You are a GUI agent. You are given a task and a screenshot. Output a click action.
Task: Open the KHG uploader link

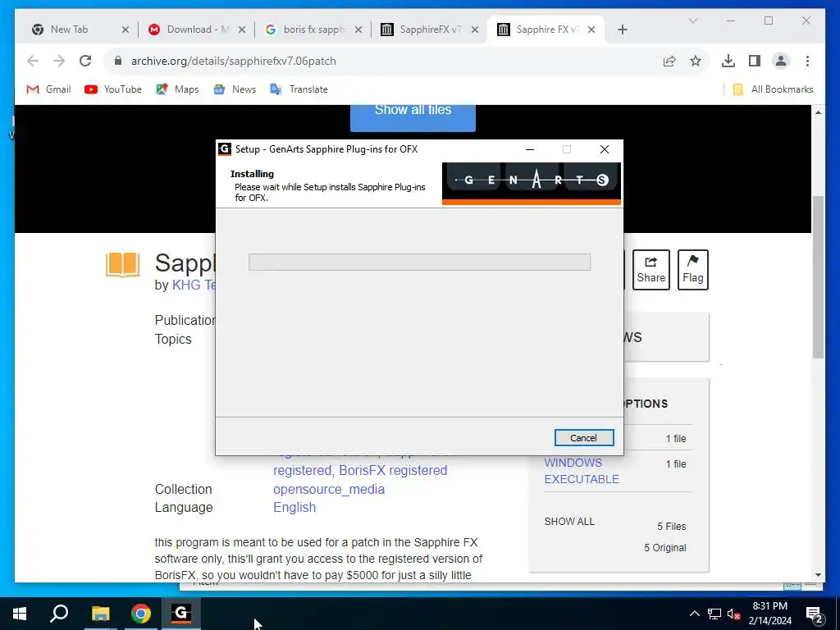(x=194, y=285)
